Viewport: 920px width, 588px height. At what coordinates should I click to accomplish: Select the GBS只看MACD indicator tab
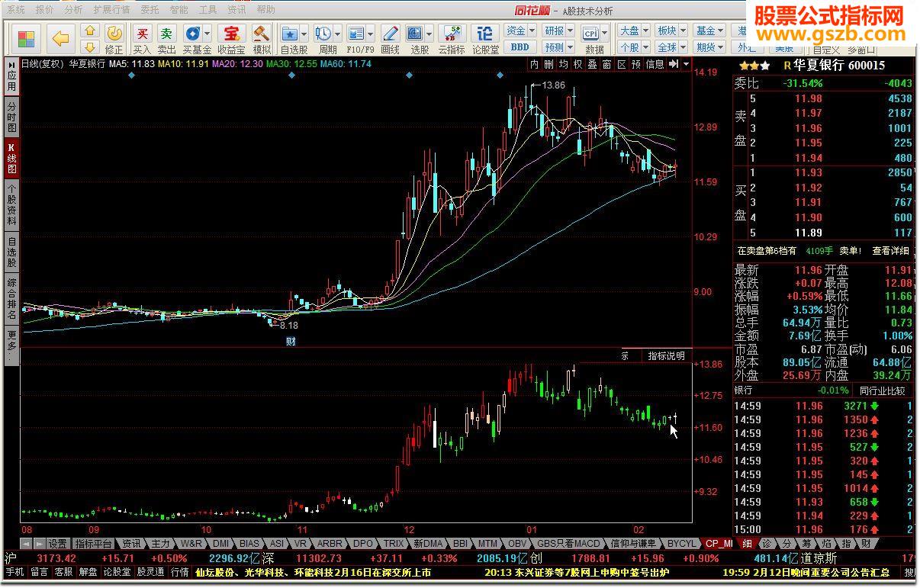point(568,544)
